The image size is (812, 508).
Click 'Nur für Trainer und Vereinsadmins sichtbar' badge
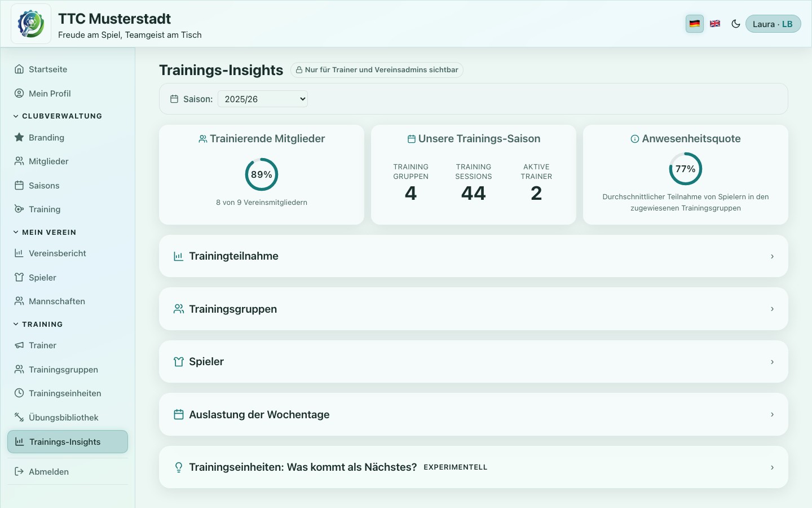tap(377, 70)
